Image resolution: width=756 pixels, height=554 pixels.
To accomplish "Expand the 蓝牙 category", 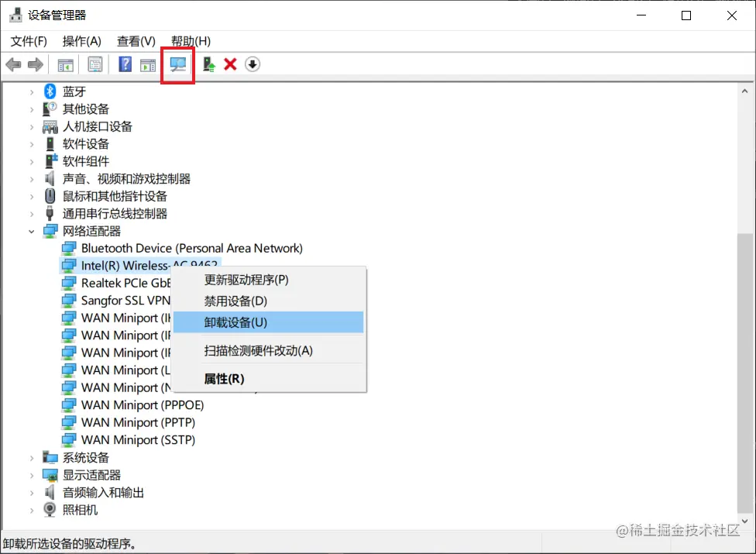I will [x=32, y=91].
